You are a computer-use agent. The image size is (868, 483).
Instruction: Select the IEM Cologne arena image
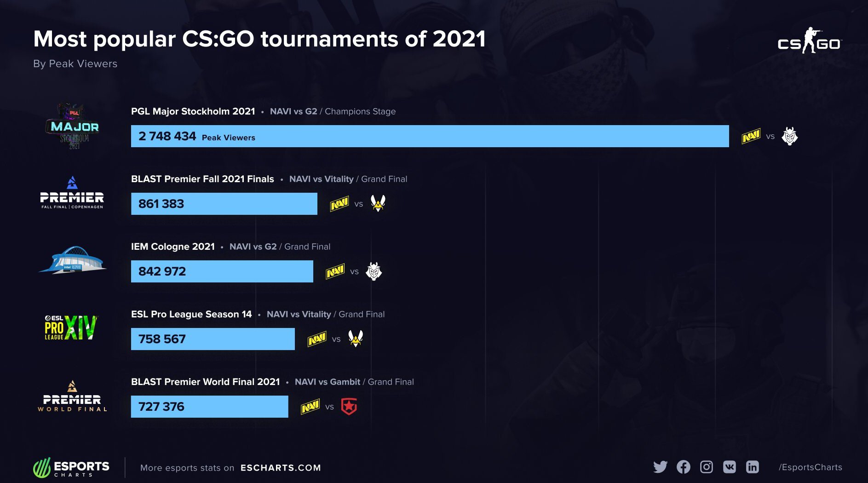pyautogui.click(x=72, y=259)
